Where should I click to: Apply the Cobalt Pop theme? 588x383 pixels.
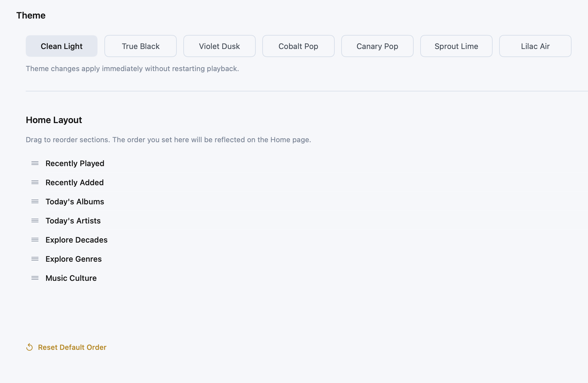click(x=298, y=46)
